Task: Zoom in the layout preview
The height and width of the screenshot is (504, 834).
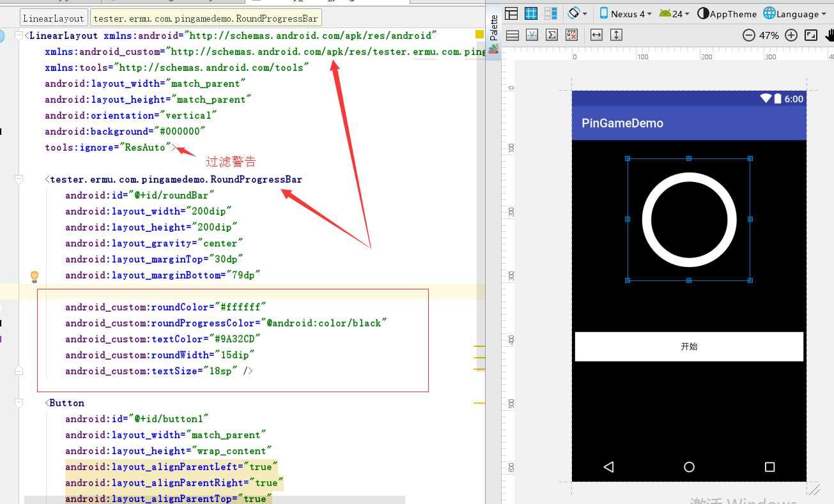Action: [791, 35]
